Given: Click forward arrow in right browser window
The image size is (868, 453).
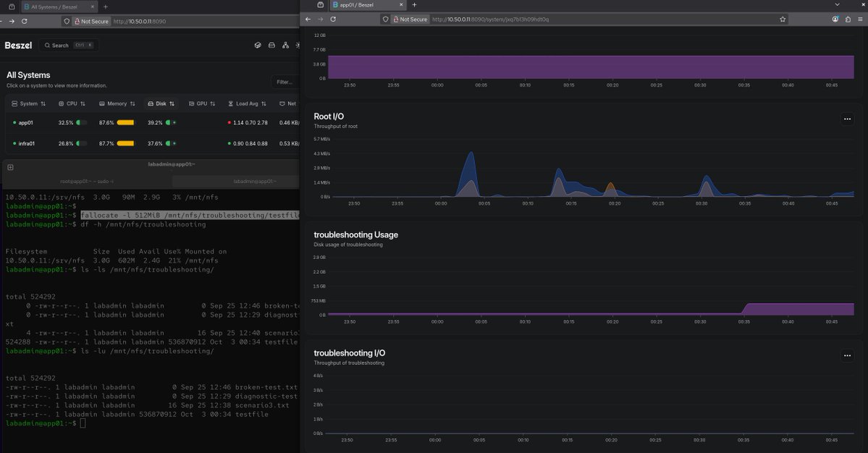Looking at the screenshot, I should [321, 19].
